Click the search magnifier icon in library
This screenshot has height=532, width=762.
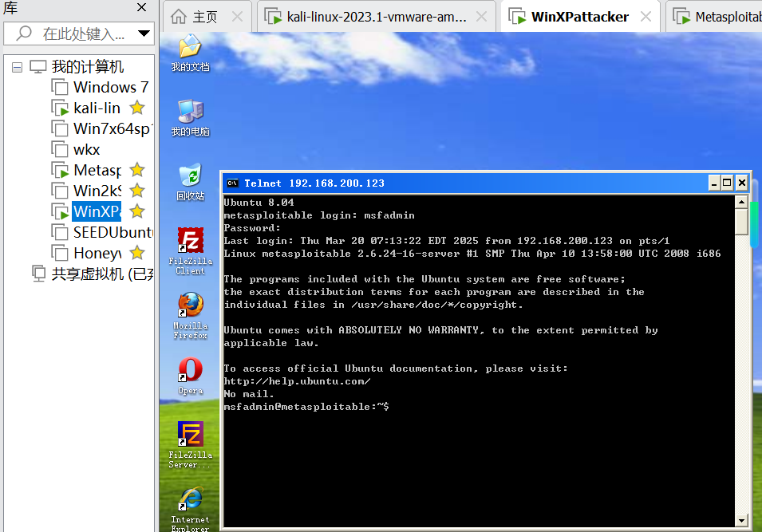coord(24,33)
